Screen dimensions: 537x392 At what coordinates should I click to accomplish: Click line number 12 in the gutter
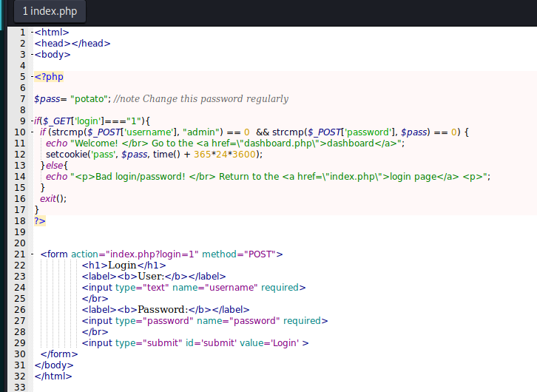click(20, 155)
